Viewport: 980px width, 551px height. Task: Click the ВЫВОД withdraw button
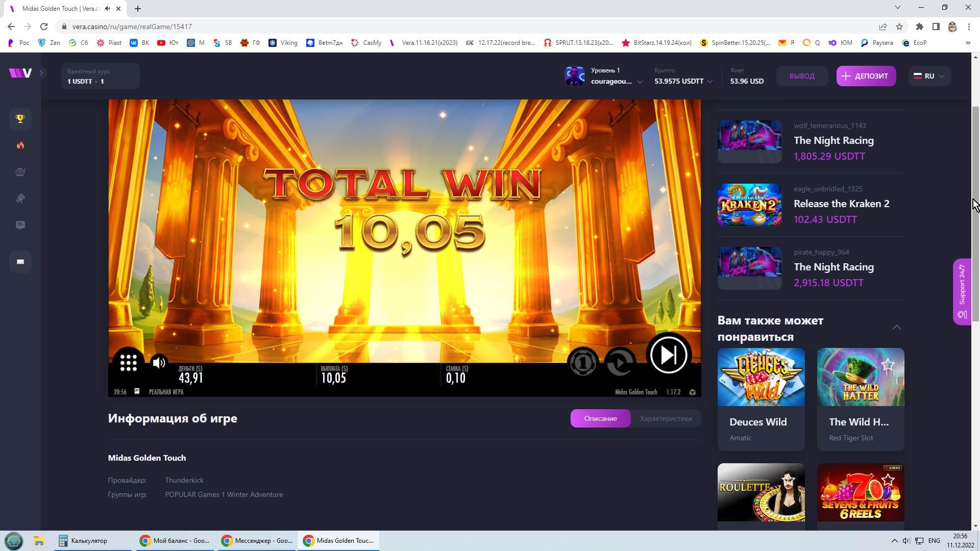[802, 76]
